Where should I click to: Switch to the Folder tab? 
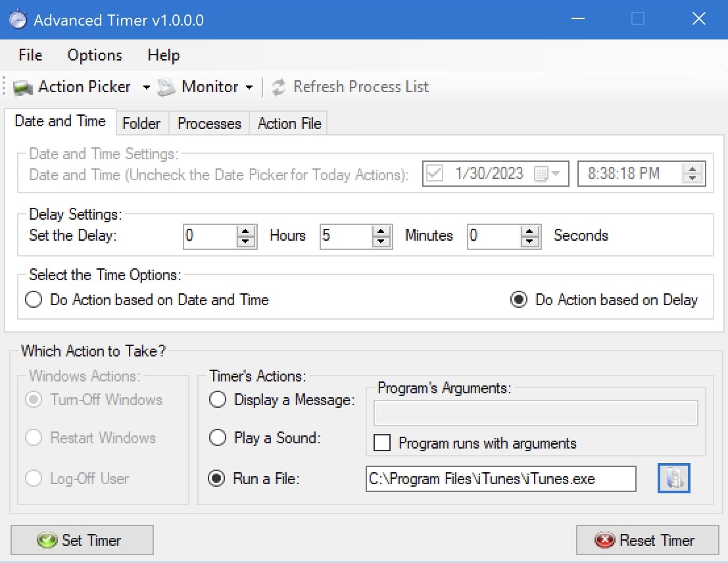141,124
